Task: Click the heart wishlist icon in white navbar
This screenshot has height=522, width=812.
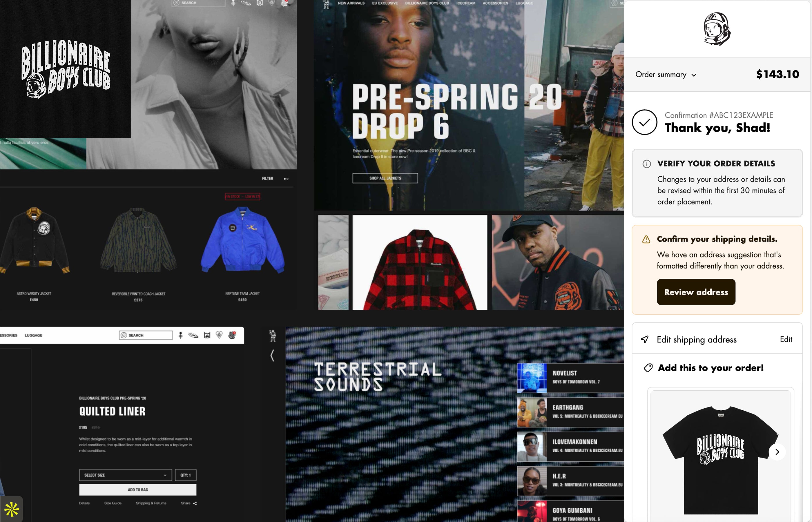Action: (219, 335)
